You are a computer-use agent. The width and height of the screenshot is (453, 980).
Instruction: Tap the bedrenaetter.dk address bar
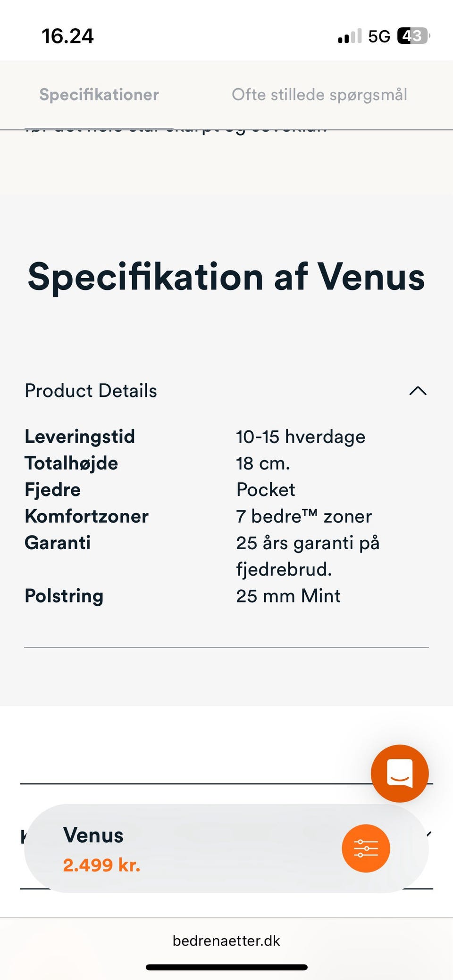pyautogui.click(x=226, y=940)
